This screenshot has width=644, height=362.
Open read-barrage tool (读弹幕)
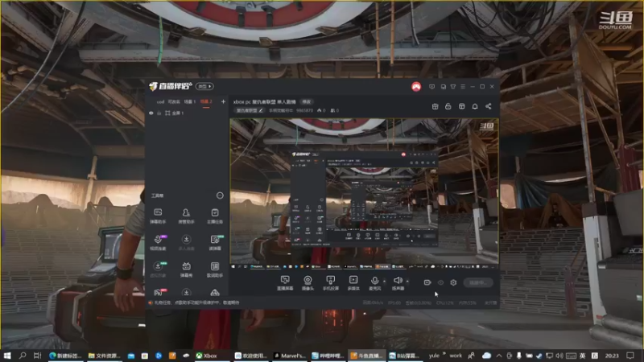[215, 243]
